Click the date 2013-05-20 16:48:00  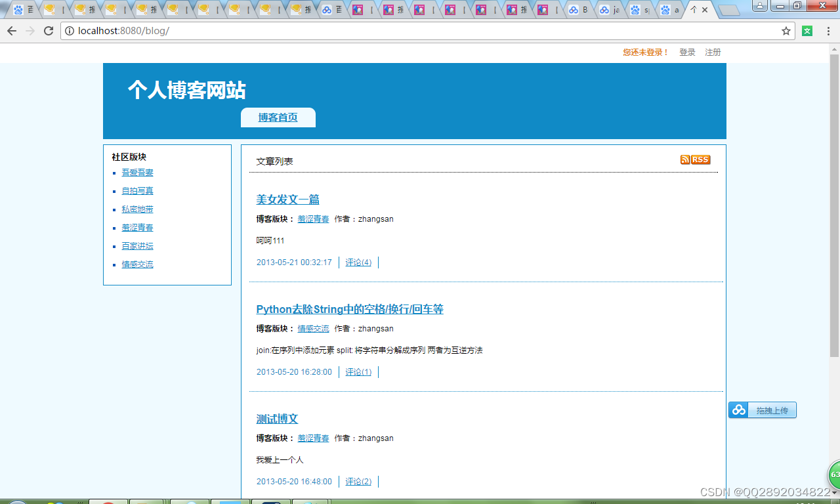coord(294,482)
